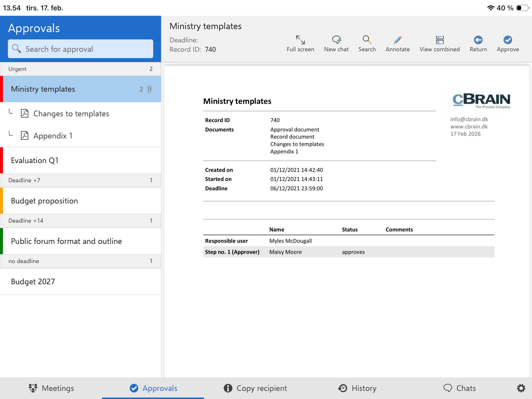Select Ministry templates approval in list
The width and height of the screenshot is (532, 399).
pyautogui.click(x=81, y=89)
